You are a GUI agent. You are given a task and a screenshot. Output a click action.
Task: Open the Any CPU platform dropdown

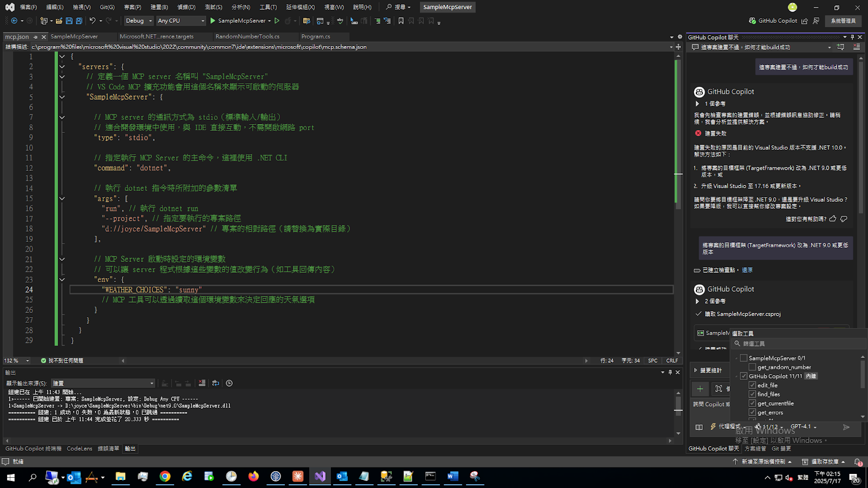(181, 21)
